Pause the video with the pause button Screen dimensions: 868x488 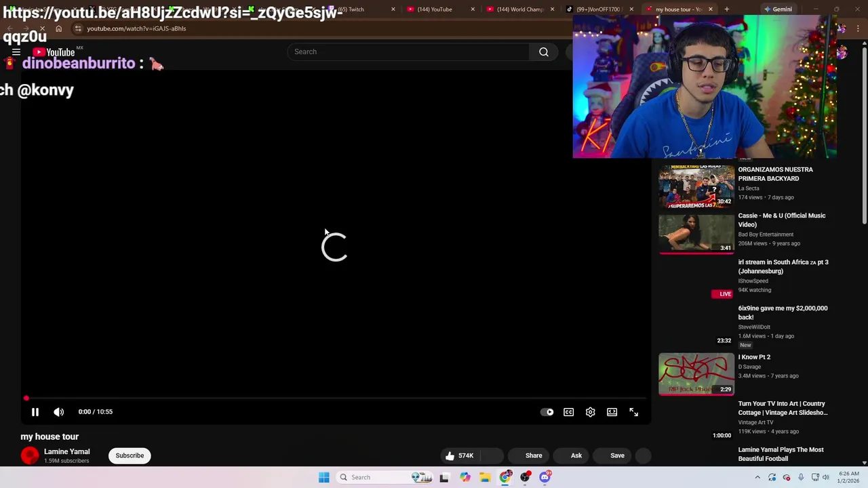(35, 411)
